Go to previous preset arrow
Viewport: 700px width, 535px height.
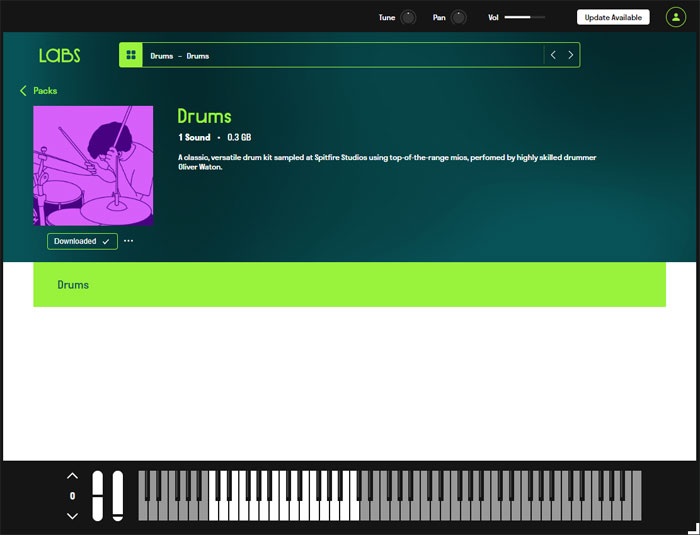(553, 55)
